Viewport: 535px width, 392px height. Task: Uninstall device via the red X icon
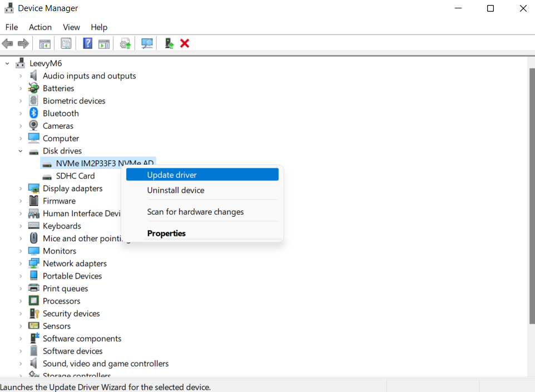point(184,43)
